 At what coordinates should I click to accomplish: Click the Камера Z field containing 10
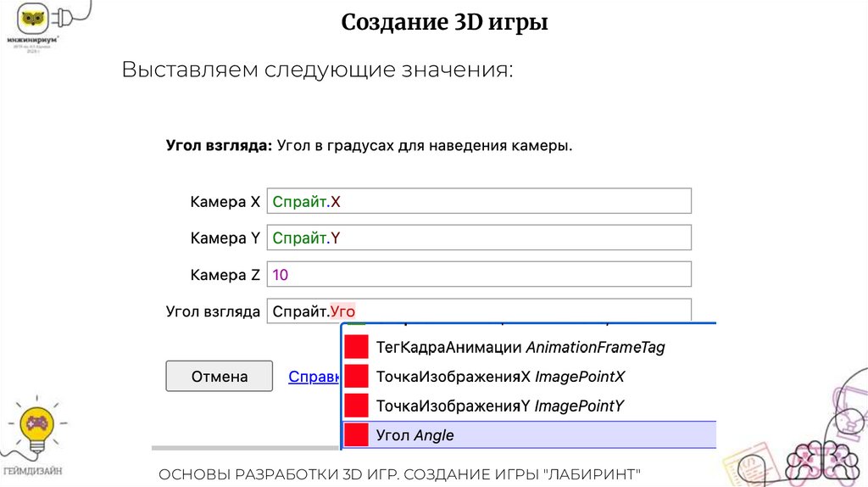tap(479, 274)
